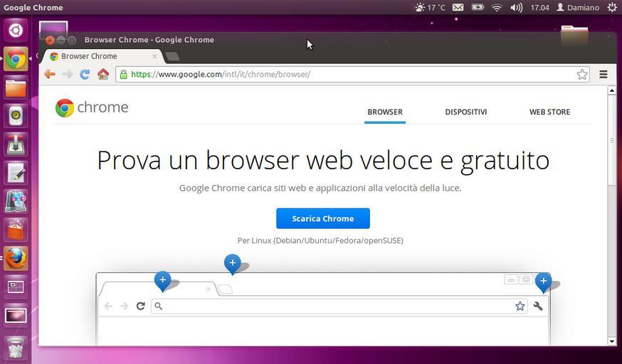
Task: Open the BROWSER section tab
Action: [x=385, y=112]
